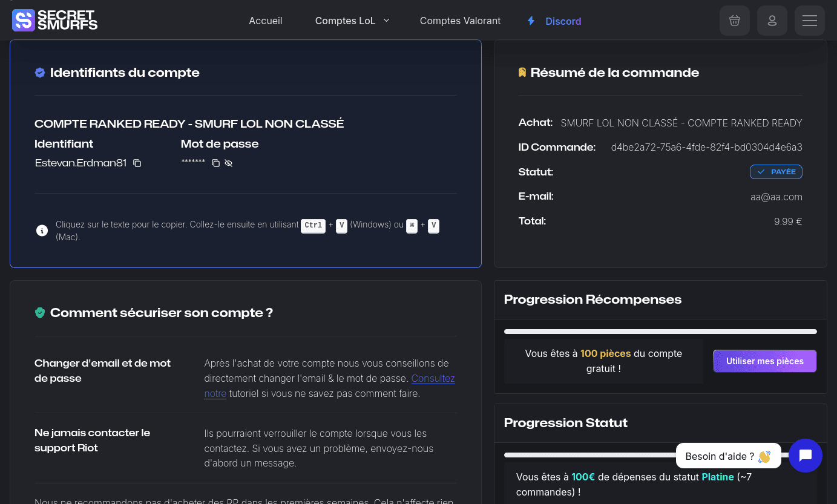Select the Accueil menu item
Viewport: 837px width, 504px height.
pos(265,21)
